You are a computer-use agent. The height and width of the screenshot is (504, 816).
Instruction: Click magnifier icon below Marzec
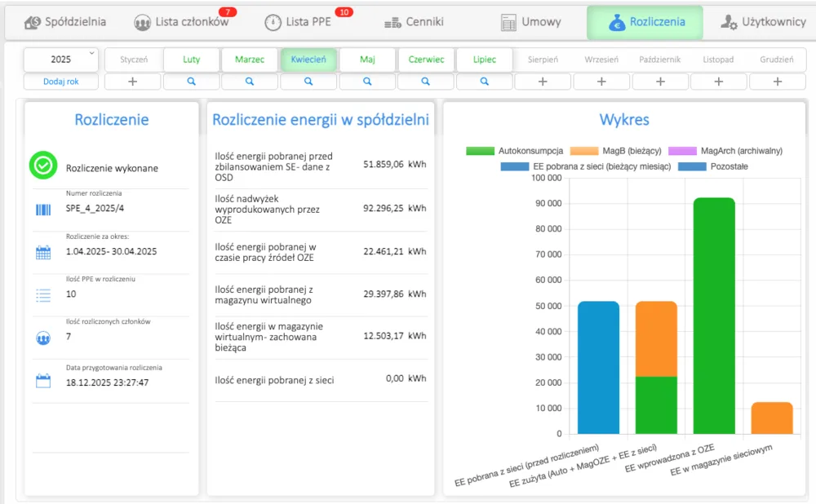(x=250, y=82)
